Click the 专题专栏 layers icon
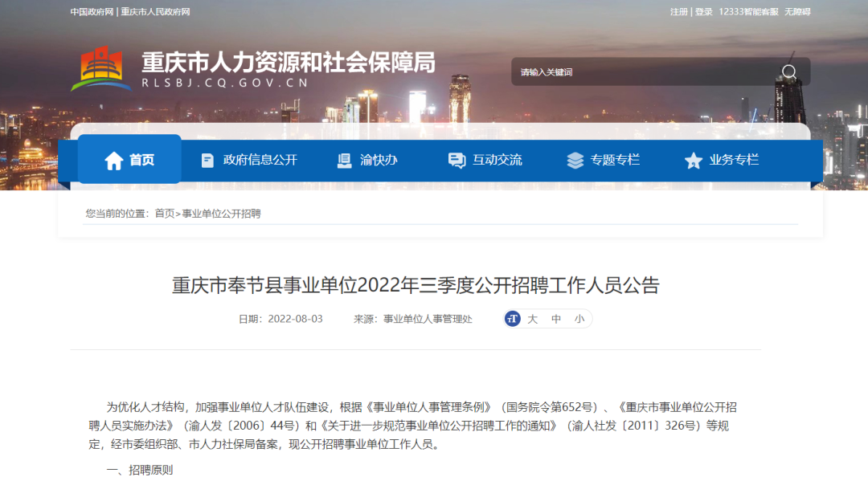The image size is (868, 477). click(x=575, y=161)
